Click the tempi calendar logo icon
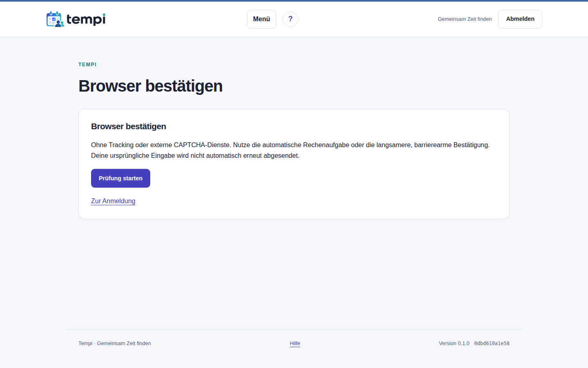This screenshot has height=368, width=588. pyautogui.click(x=55, y=19)
